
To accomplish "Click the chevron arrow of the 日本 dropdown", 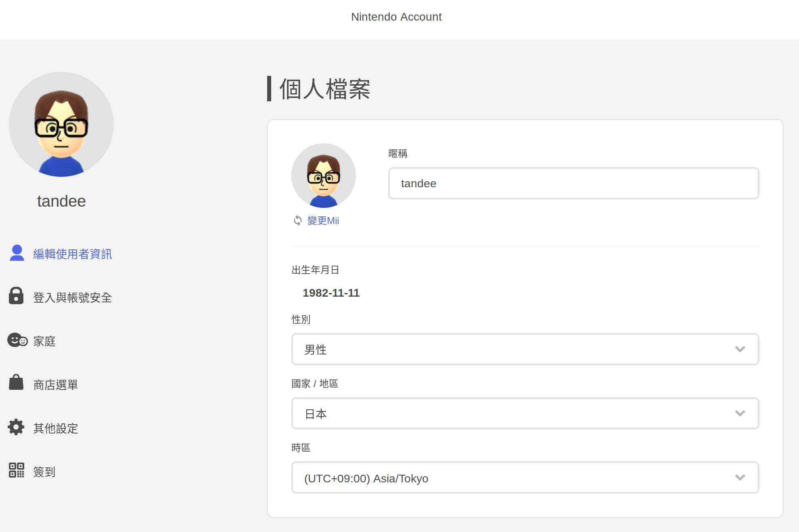I will click(x=740, y=413).
